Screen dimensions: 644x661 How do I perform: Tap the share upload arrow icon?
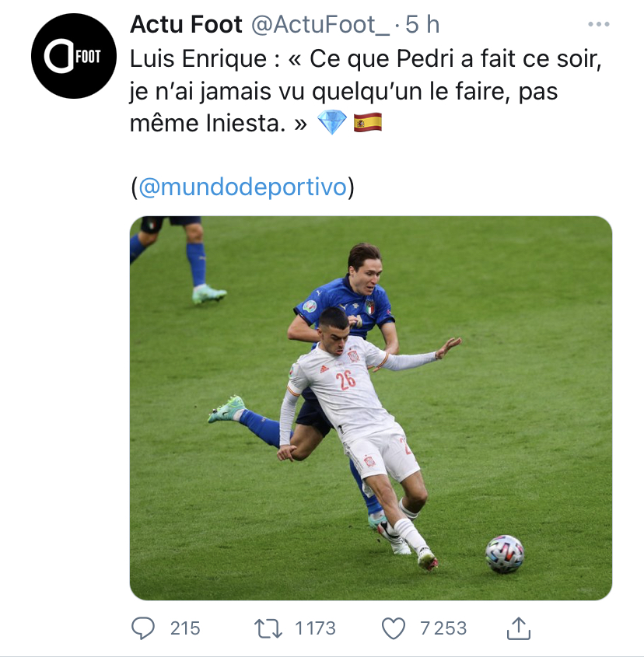click(x=518, y=628)
